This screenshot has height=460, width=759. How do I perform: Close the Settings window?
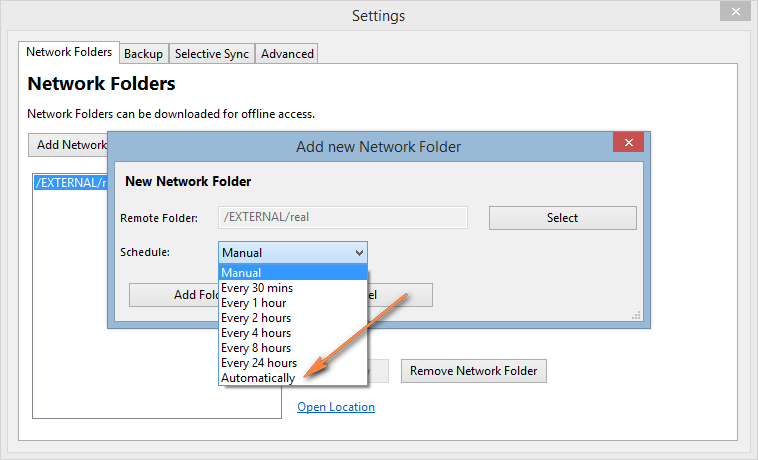click(x=733, y=12)
